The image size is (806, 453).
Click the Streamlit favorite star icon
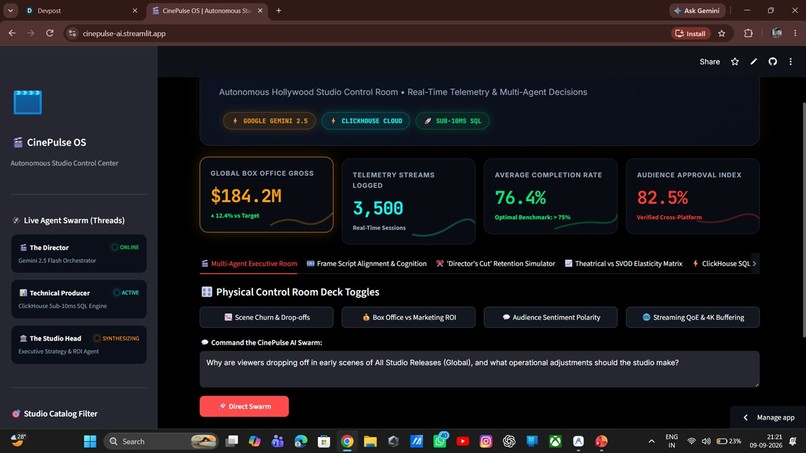[735, 62]
